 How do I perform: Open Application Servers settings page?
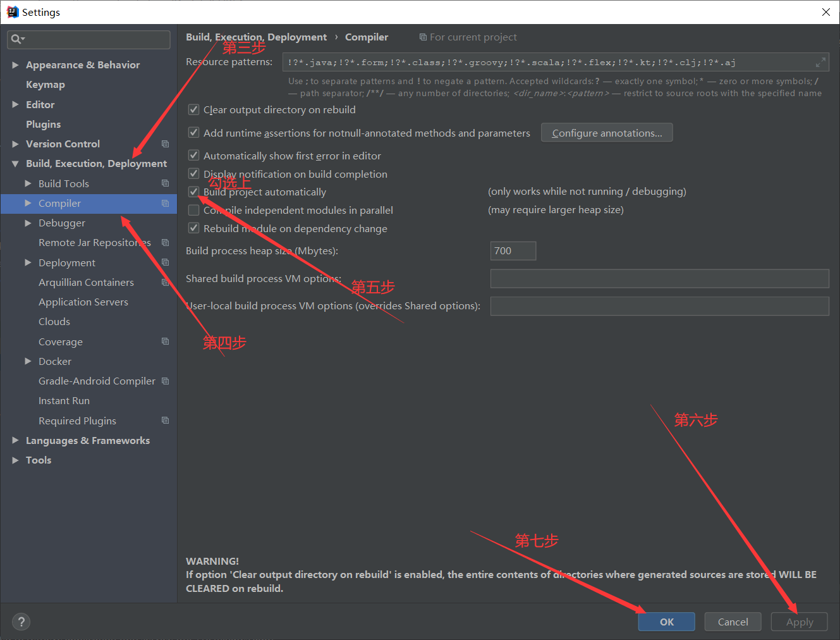click(83, 302)
